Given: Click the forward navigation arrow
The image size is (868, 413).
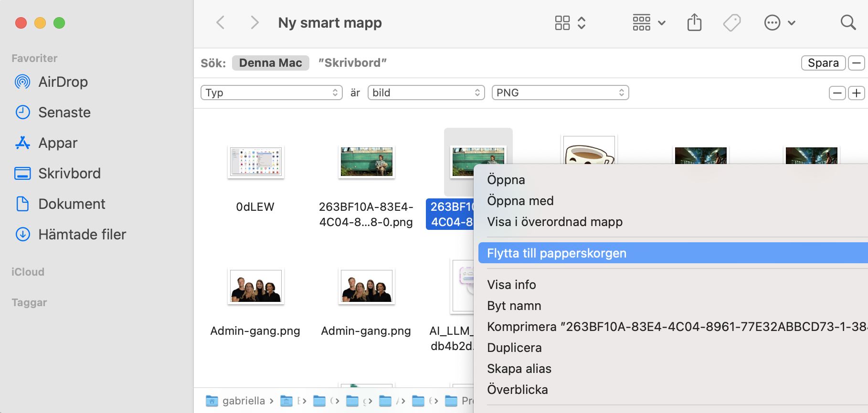Looking at the screenshot, I should (254, 22).
